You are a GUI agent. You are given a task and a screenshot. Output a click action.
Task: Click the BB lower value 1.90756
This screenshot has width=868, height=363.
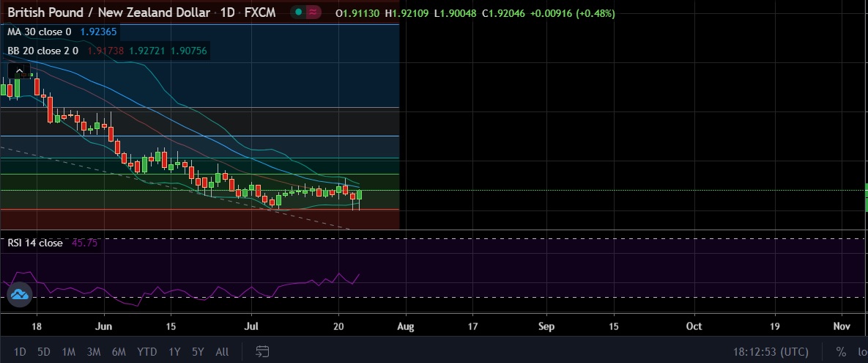click(x=189, y=51)
